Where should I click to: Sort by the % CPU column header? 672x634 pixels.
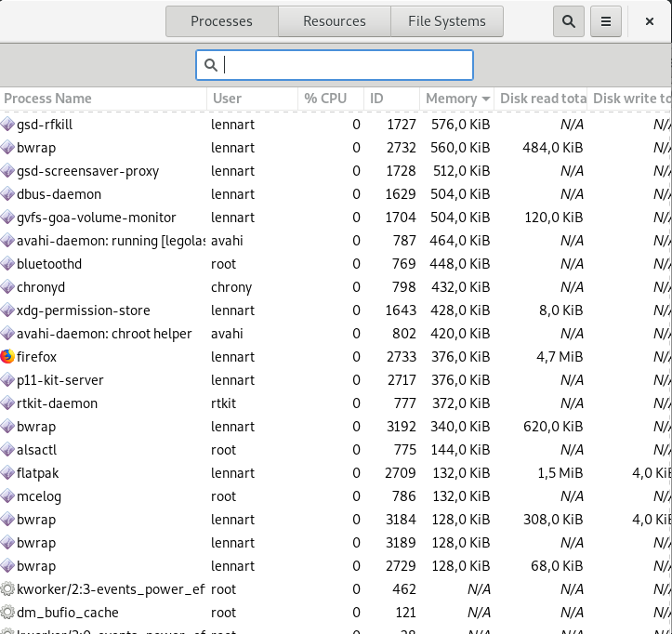(x=331, y=99)
